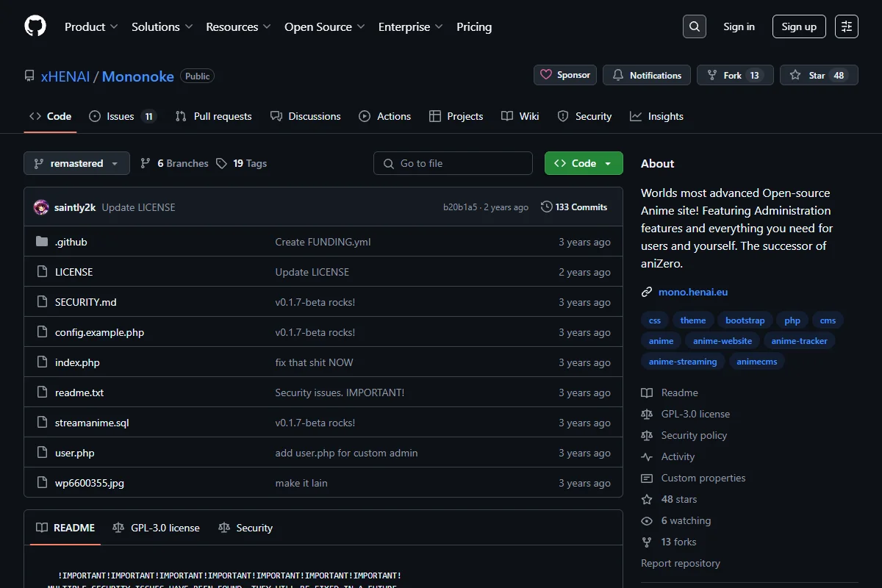Image resolution: width=882 pixels, height=588 pixels.
Task: Switch to the Issues tab
Action: [x=122, y=116]
